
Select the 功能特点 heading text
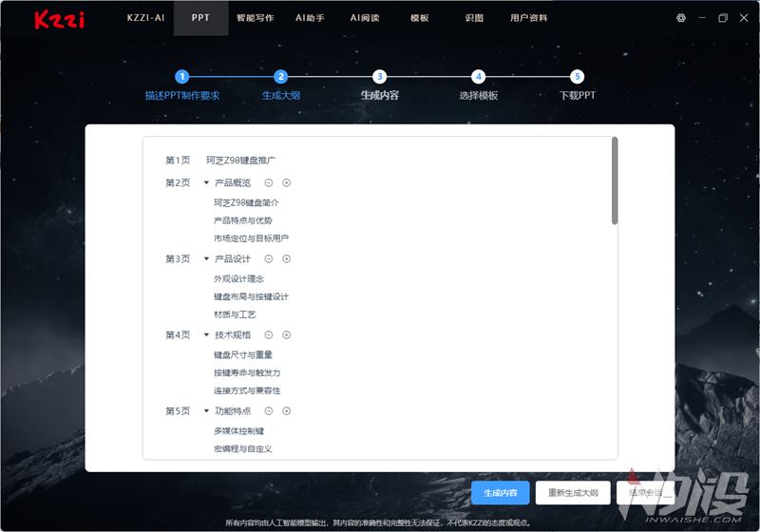point(233,410)
